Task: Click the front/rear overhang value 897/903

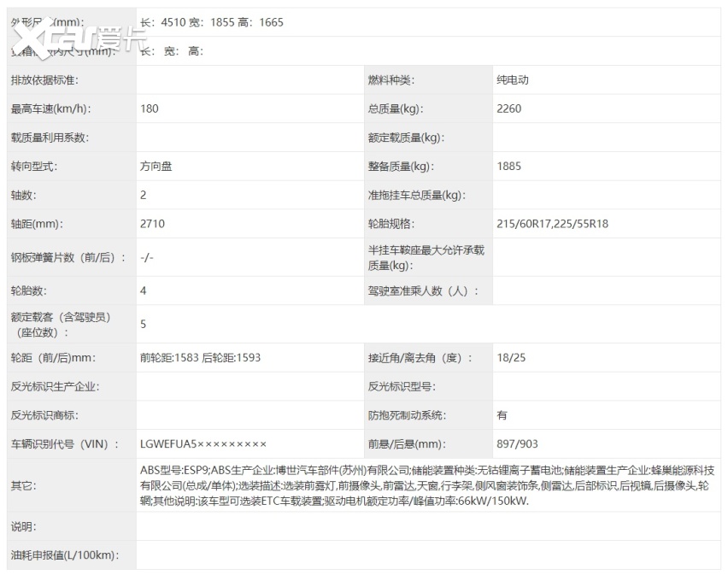Action: click(517, 443)
